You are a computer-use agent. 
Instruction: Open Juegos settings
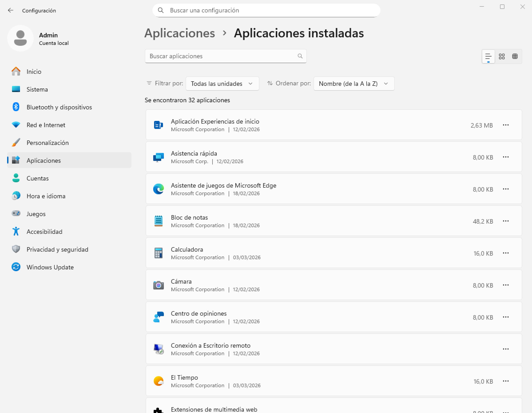[x=69, y=214]
